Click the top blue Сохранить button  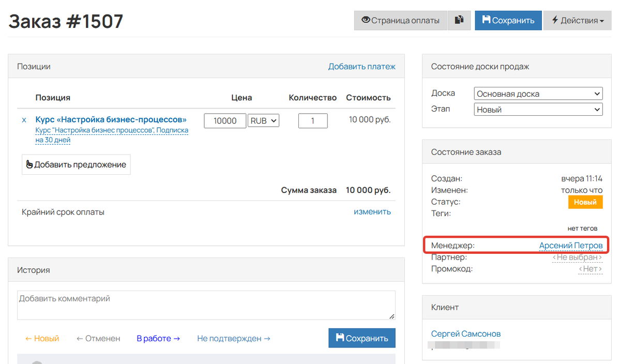[508, 21]
